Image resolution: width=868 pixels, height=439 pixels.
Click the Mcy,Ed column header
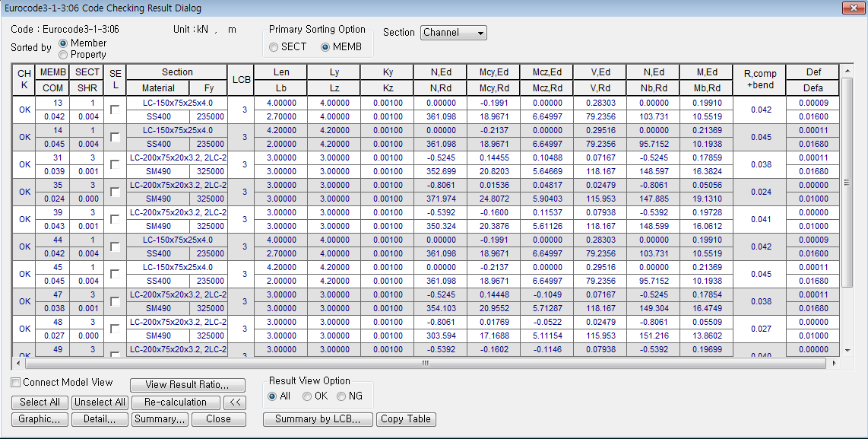(494, 72)
